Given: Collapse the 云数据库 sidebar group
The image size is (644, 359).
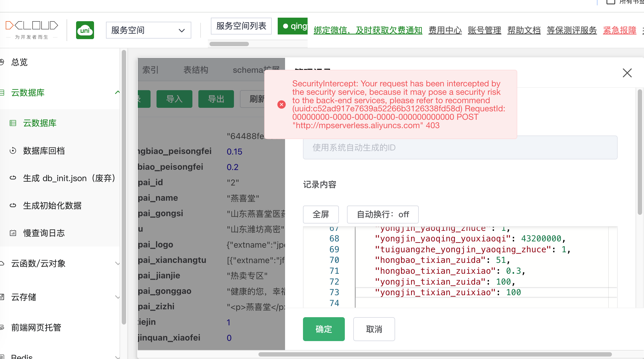Looking at the screenshot, I should click(x=60, y=93).
